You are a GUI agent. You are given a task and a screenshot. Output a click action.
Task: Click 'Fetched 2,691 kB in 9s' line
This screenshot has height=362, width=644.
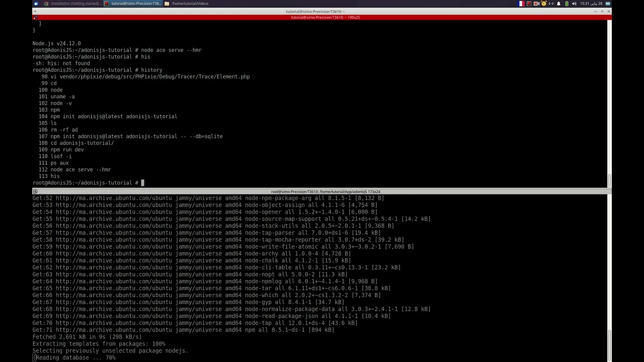pos(87,337)
